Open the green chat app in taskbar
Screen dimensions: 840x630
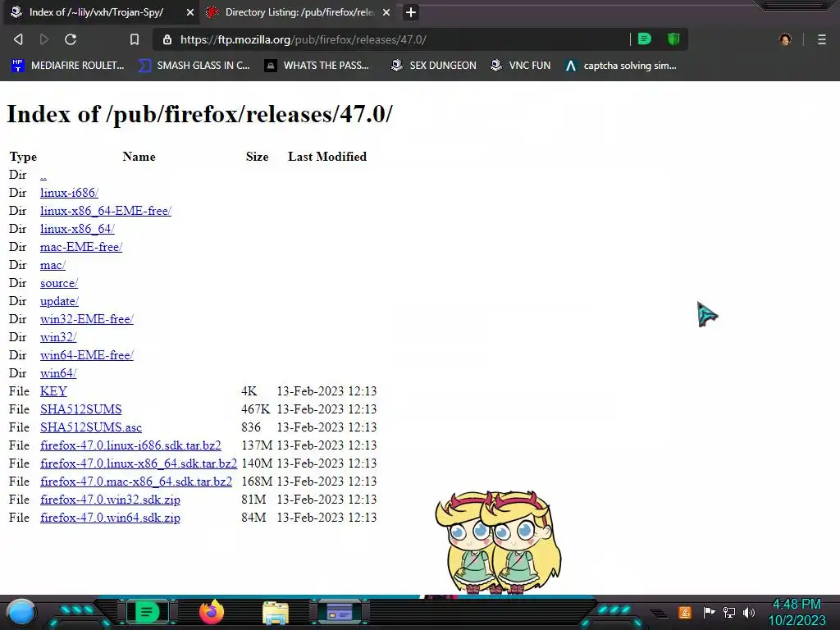147,612
